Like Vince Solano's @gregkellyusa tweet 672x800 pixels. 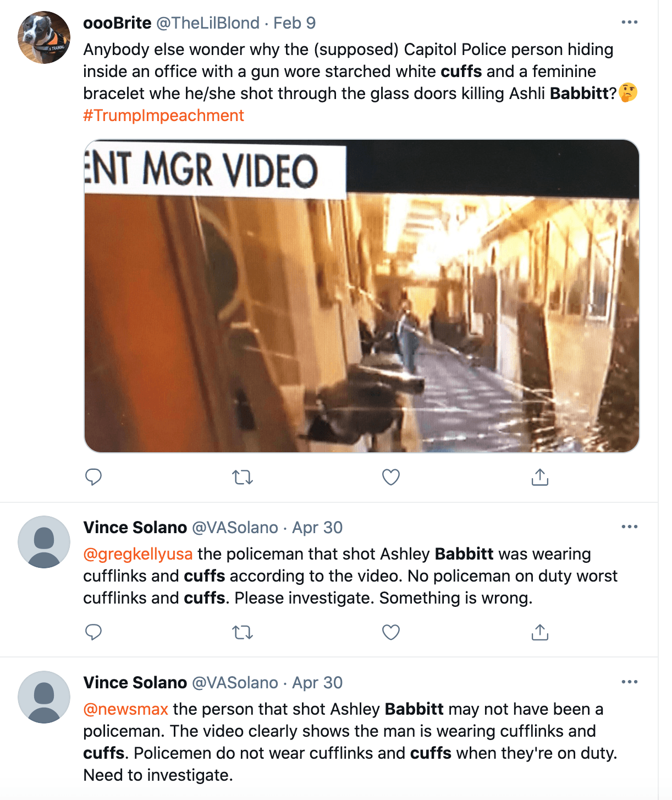[x=391, y=632]
